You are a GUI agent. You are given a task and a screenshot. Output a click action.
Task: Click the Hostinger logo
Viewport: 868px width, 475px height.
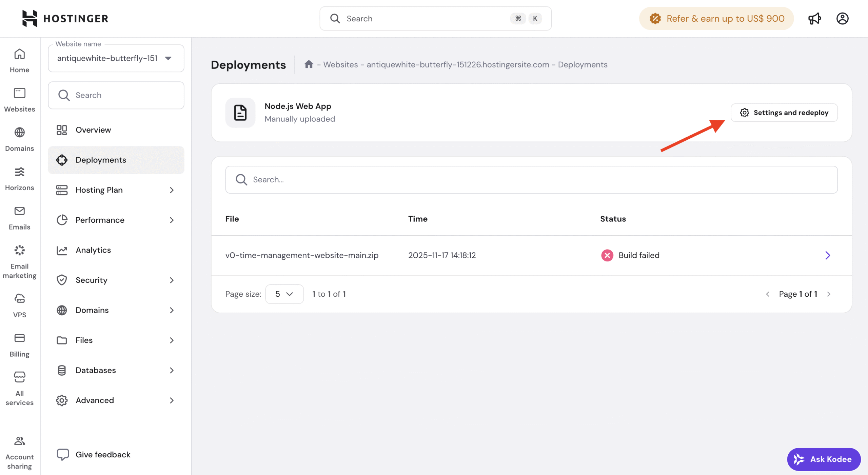(65, 19)
